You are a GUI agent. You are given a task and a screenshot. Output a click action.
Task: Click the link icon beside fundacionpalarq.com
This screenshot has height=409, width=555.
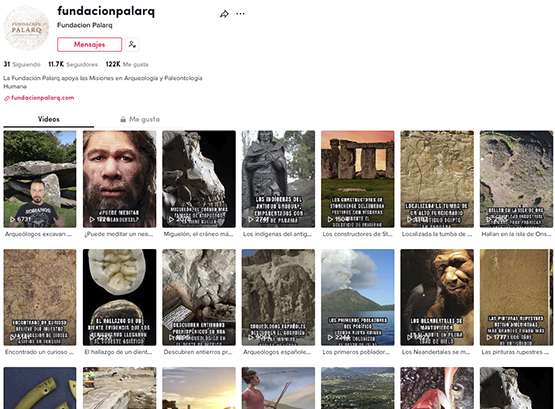pos(6,98)
